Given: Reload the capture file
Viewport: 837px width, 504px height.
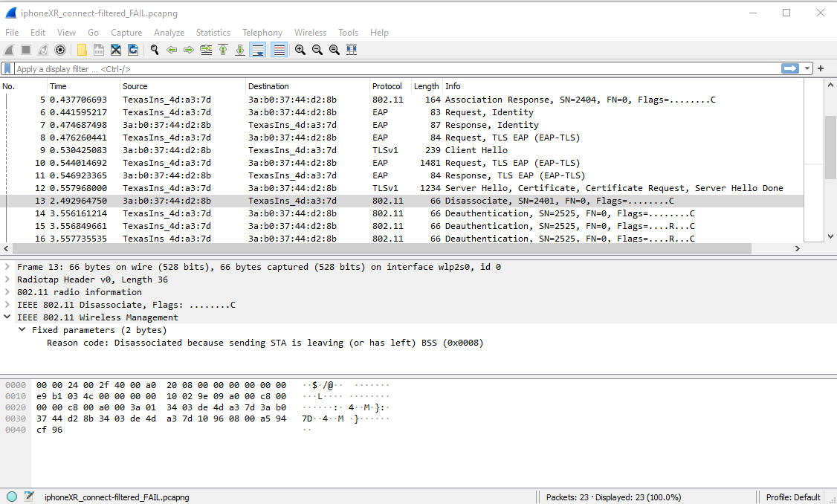Looking at the screenshot, I should [133, 50].
